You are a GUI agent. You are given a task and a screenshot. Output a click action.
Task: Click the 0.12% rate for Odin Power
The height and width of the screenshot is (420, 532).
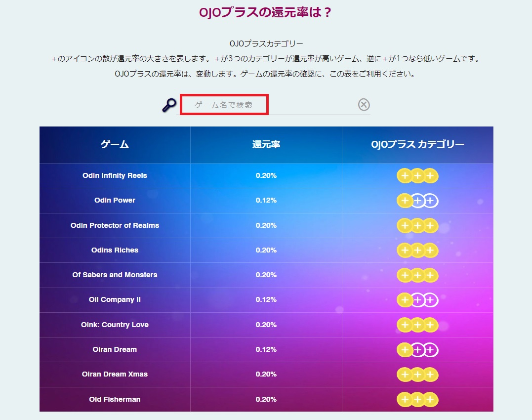266,200
